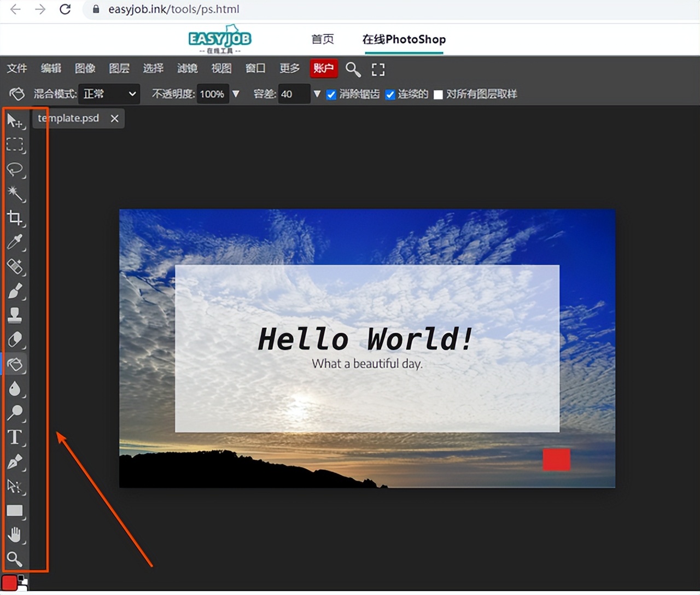Select the Move tool
The width and height of the screenshot is (700, 595).
click(x=15, y=121)
